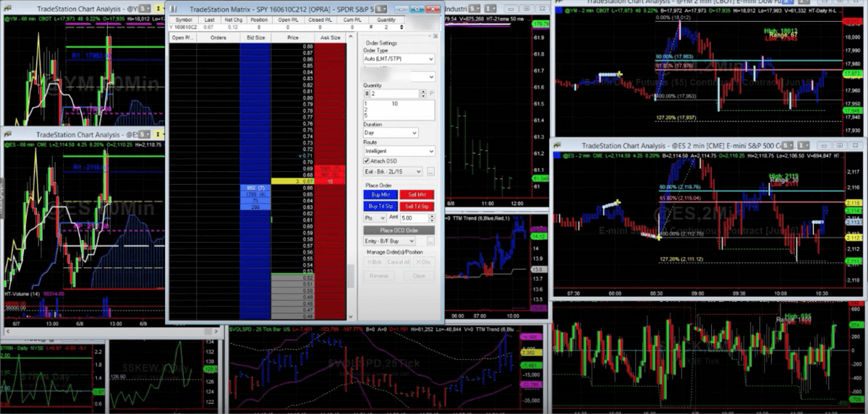The width and height of the screenshot is (868, 414).
Task: Select quantity 5 in the quantity preset list
Action: point(366,116)
